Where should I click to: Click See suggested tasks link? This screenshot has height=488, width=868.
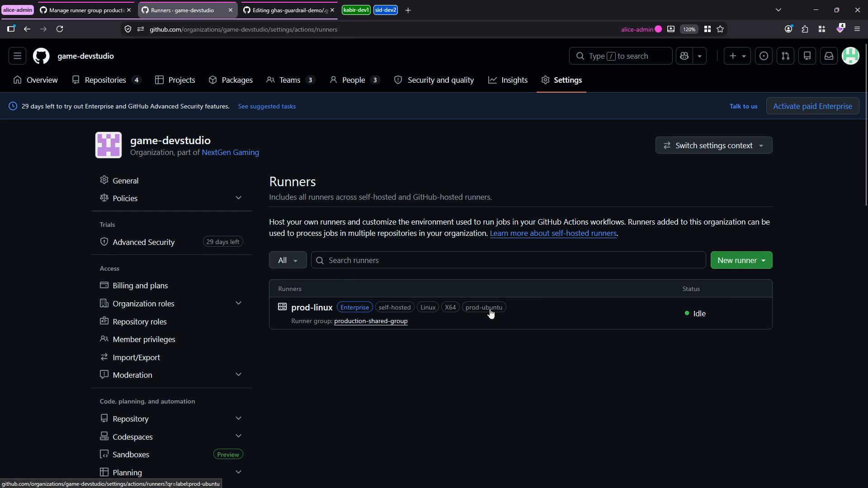pos(267,106)
